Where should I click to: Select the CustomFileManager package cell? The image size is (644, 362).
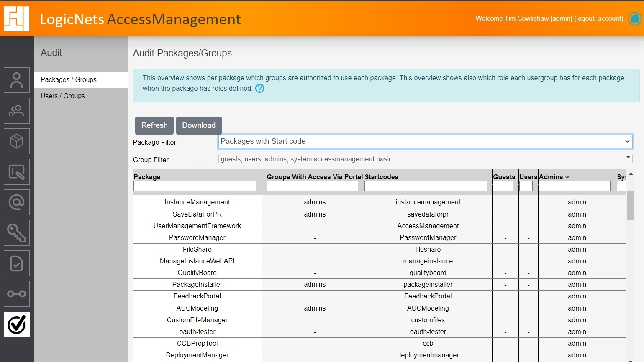pyautogui.click(x=197, y=320)
